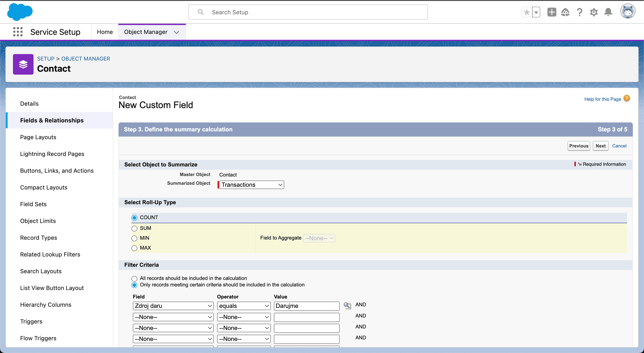Viewport: 644px width, 353px height.
Task: Click the Contact object layers icon
Action: coord(23,64)
